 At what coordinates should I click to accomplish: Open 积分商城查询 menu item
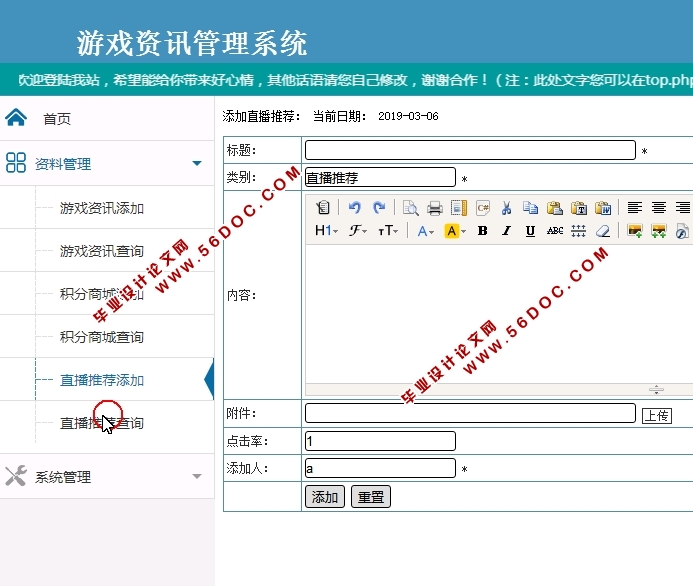pyautogui.click(x=102, y=337)
